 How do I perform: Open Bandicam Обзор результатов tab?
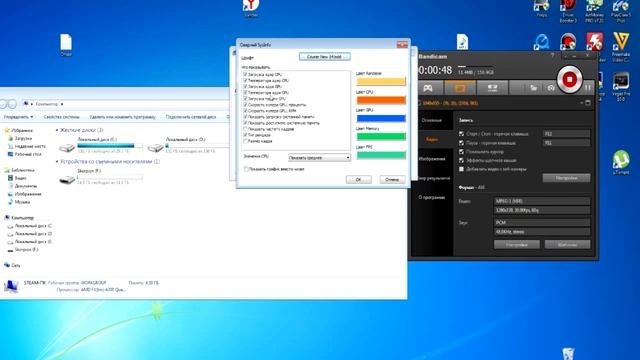(x=433, y=178)
